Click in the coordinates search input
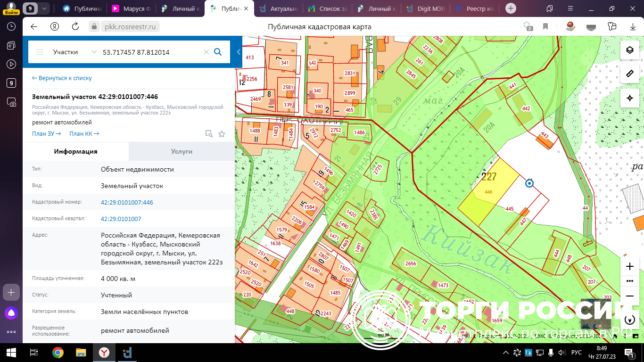The width and height of the screenshot is (644, 362). point(151,52)
